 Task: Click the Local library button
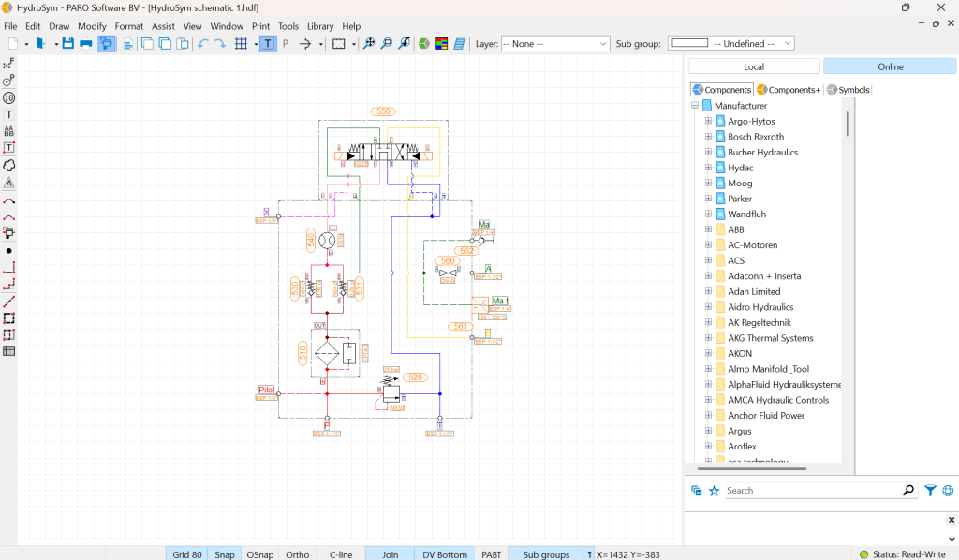click(x=754, y=66)
